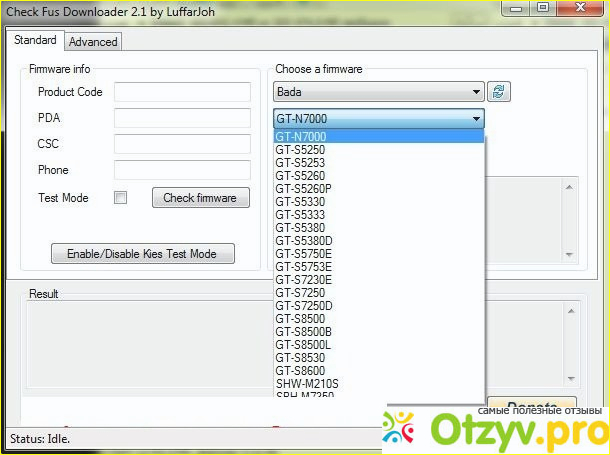Choose GT-S7230E model option
The height and width of the screenshot is (455, 610).
point(303,280)
